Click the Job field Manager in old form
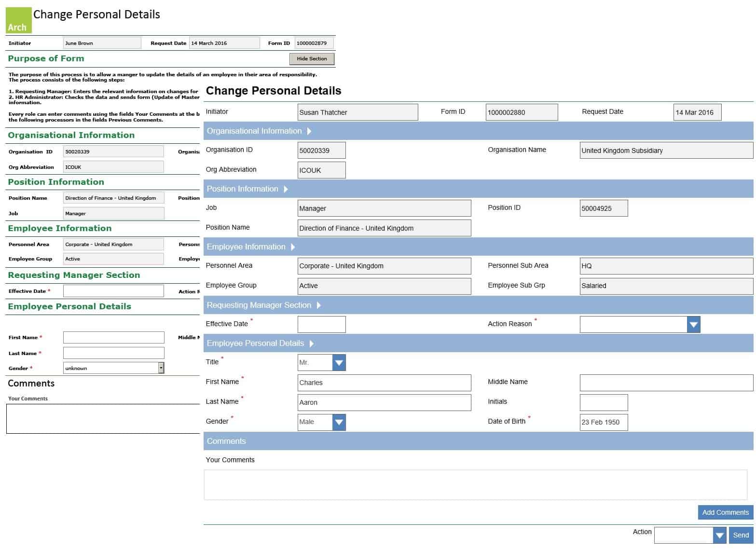 coord(114,213)
